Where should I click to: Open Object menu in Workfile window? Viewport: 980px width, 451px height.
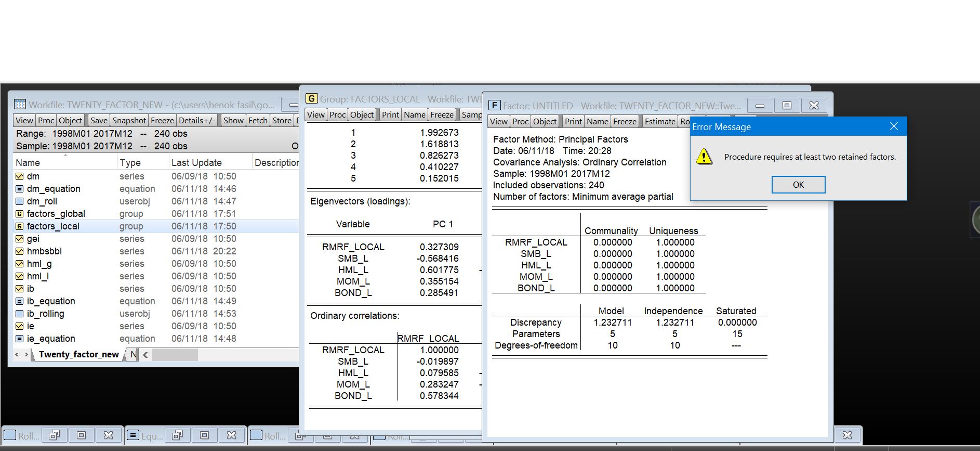(70, 120)
